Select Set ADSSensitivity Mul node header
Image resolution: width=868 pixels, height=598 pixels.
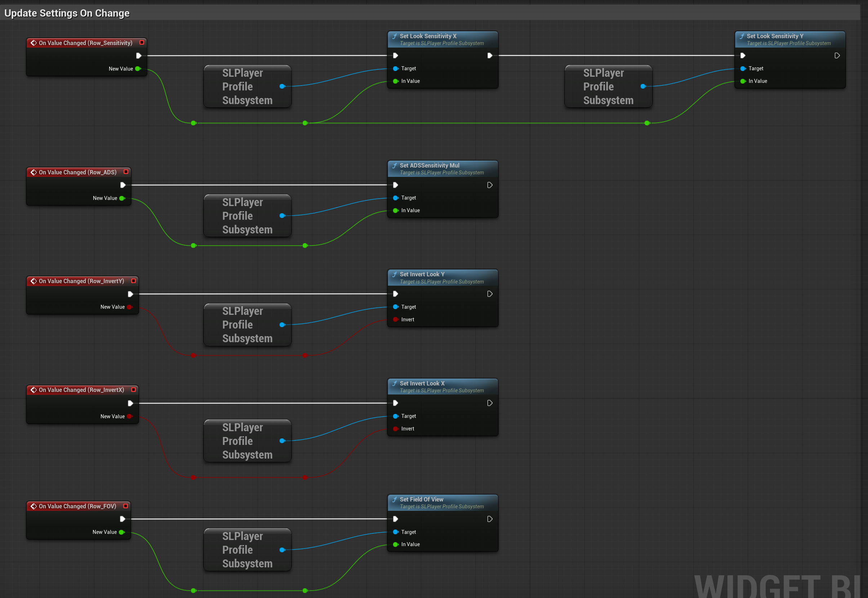442,169
